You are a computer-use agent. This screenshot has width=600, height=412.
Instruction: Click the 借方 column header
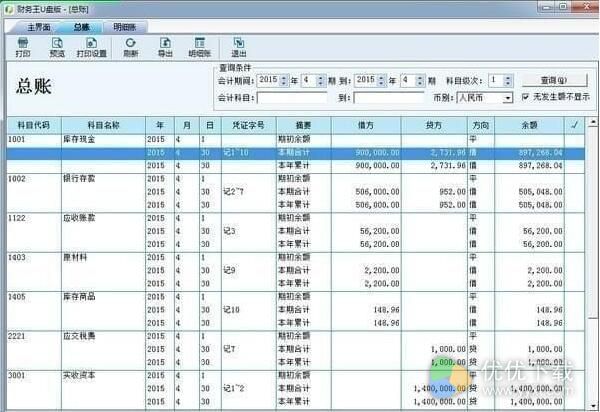pyautogui.click(x=366, y=125)
